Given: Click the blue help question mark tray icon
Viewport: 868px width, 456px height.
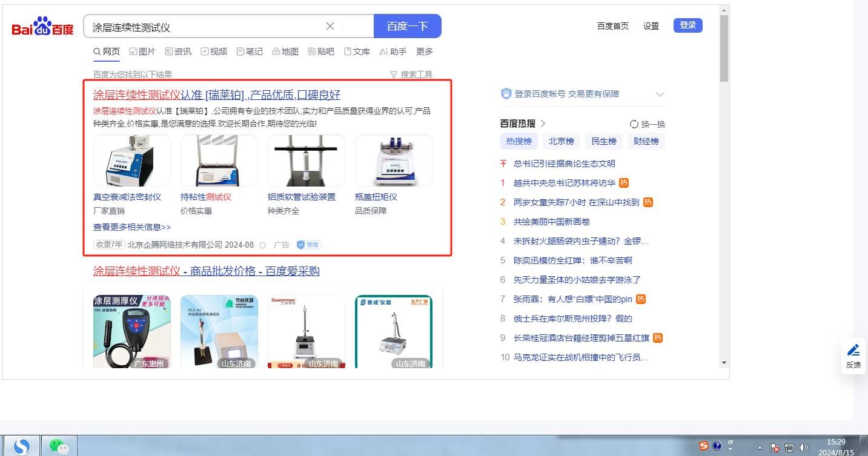Looking at the screenshot, I should [717, 446].
